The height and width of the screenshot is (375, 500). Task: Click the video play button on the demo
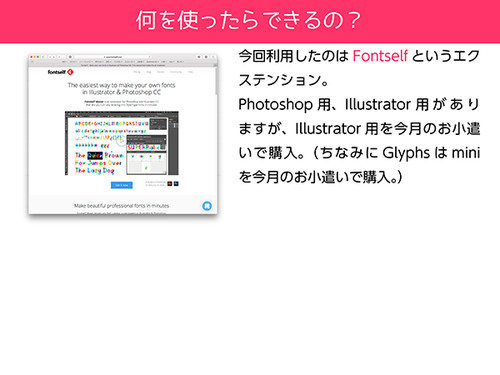pyautogui.click(x=121, y=140)
